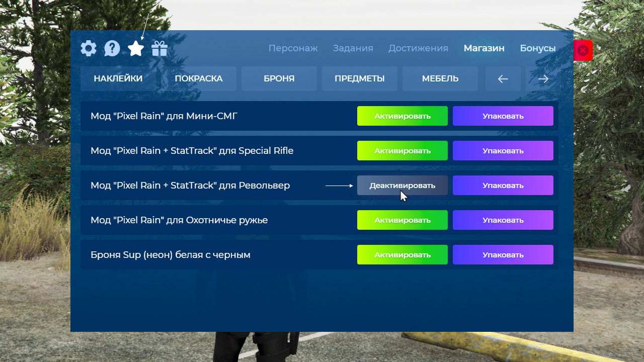Activate Pixel Rain for Охотничье ружье
The height and width of the screenshot is (362, 644).
point(403,220)
